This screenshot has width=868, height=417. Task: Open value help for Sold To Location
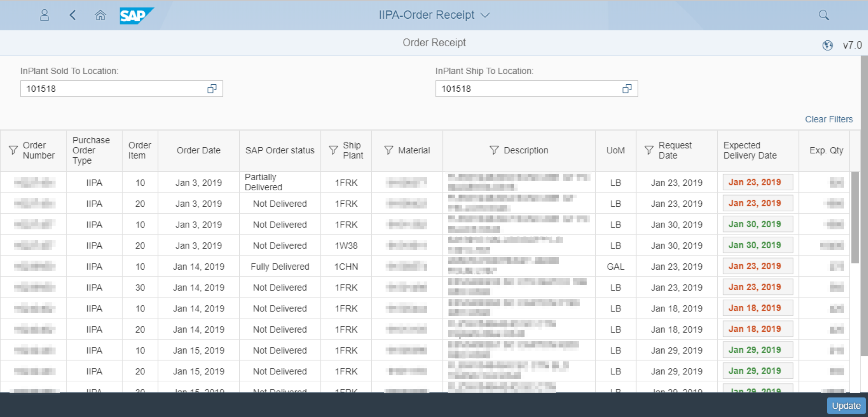point(212,89)
